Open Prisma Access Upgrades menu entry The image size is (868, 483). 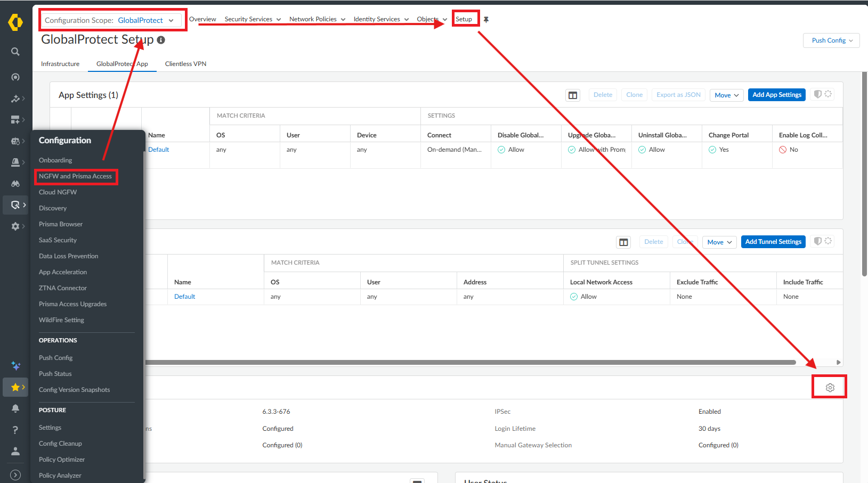(72, 304)
